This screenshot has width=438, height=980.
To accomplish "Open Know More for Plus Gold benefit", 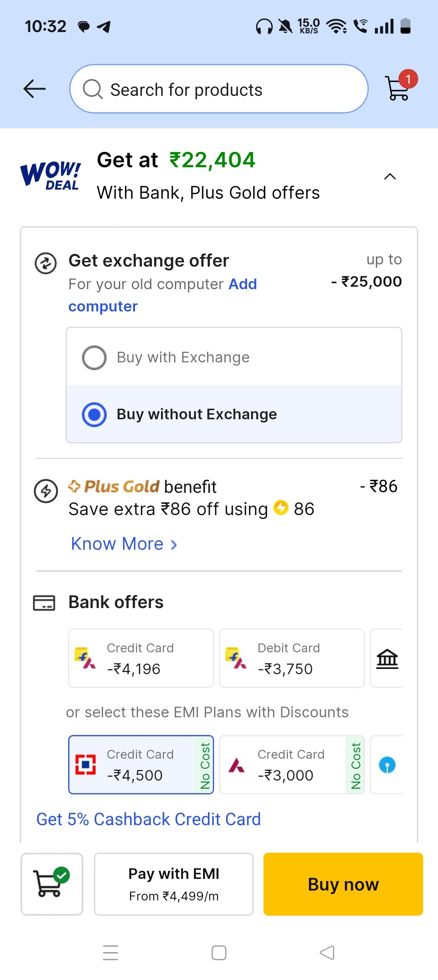I will coord(124,544).
